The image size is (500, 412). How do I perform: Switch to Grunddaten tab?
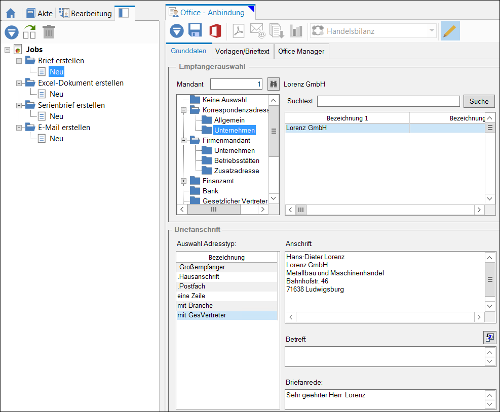click(x=188, y=51)
